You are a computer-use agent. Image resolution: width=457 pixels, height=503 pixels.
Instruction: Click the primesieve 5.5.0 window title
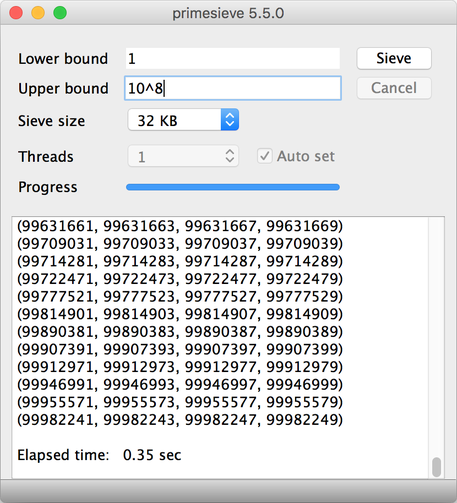228,14
